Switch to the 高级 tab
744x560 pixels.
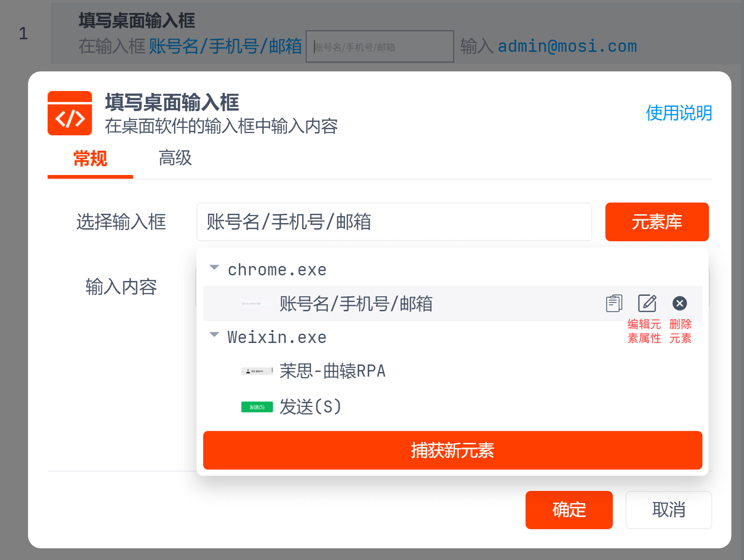click(175, 158)
